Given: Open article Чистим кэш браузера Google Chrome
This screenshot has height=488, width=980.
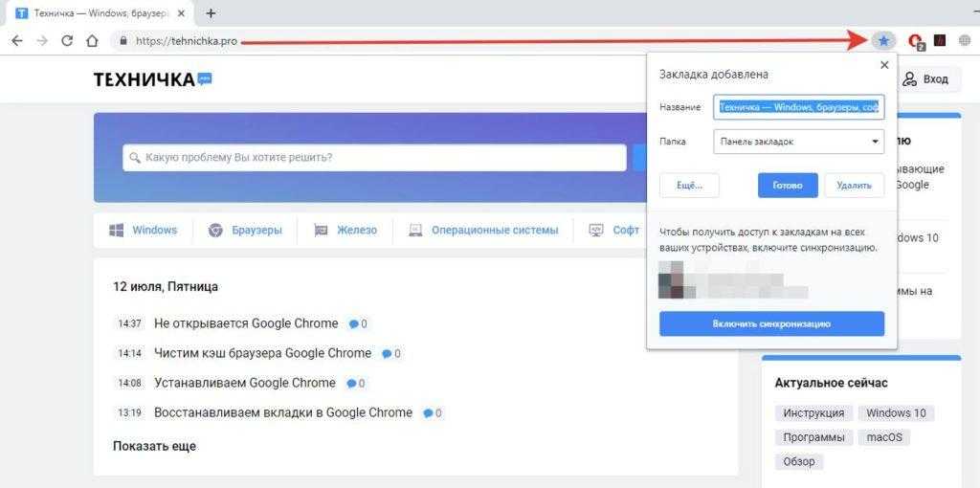Looking at the screenshot, I should [262, 353].
